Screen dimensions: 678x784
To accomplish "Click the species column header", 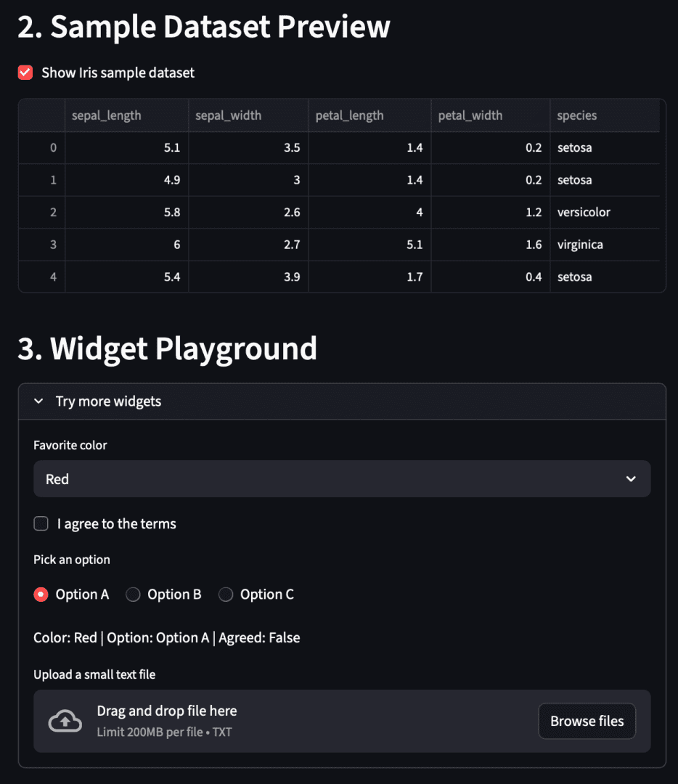I will [x=577, y=115].
